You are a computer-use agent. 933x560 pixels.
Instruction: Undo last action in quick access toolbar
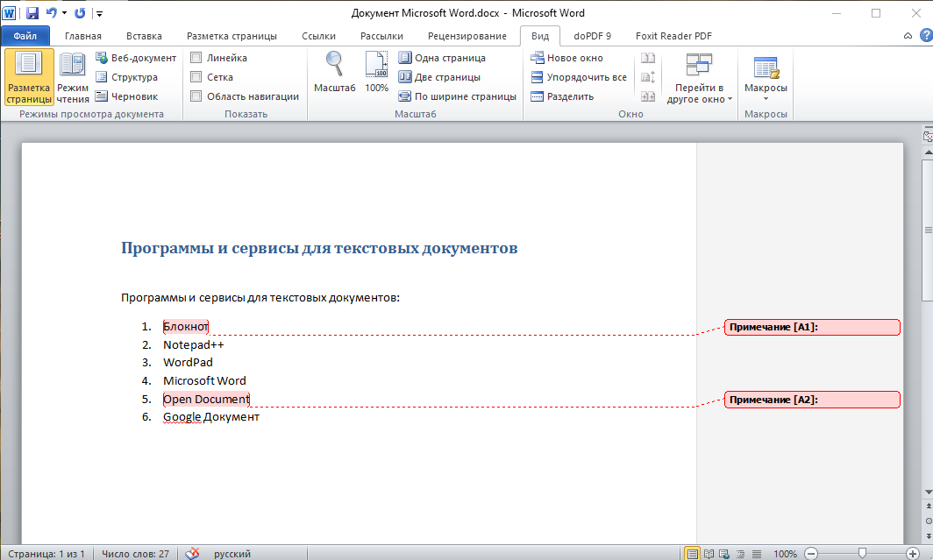pyautogui.click(x=51, y=13)
